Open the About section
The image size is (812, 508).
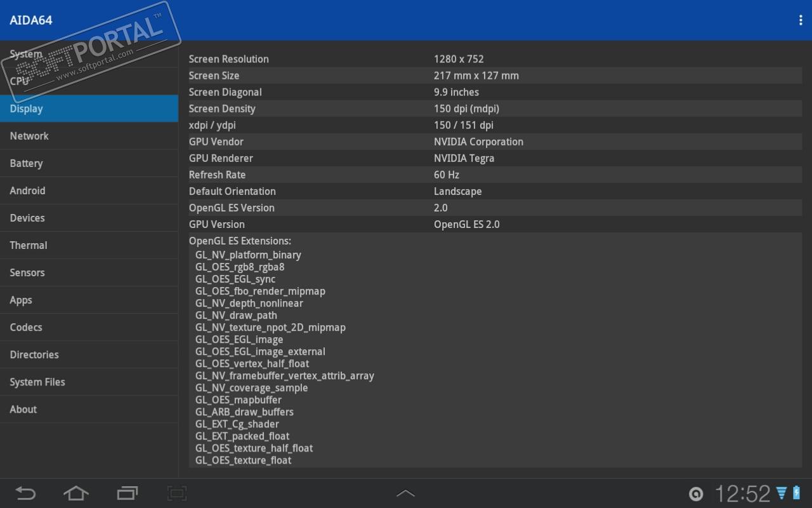(89, 409)
